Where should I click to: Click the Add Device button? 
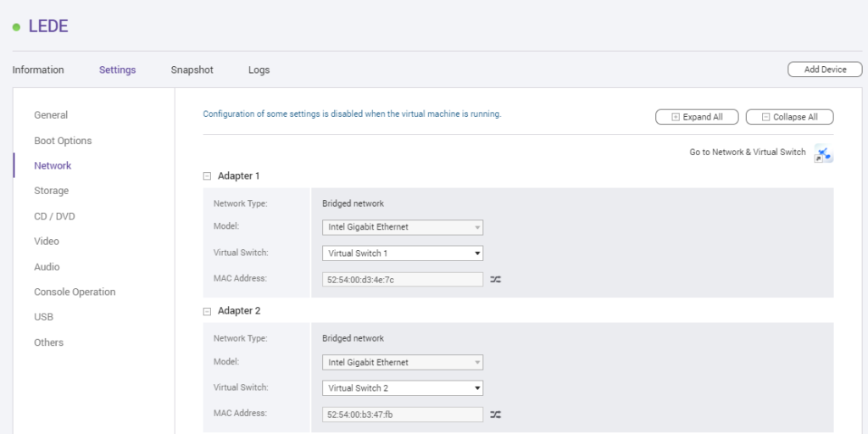825,70
